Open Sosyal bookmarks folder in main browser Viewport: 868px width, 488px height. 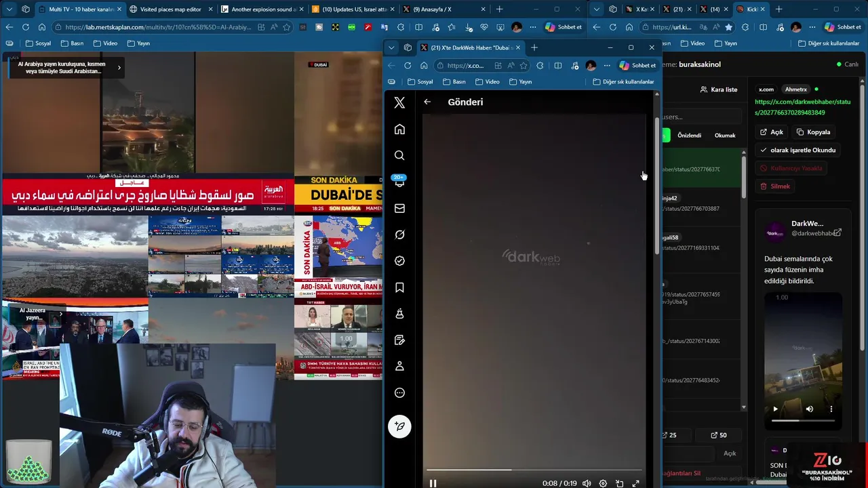[x=38, y=43]
